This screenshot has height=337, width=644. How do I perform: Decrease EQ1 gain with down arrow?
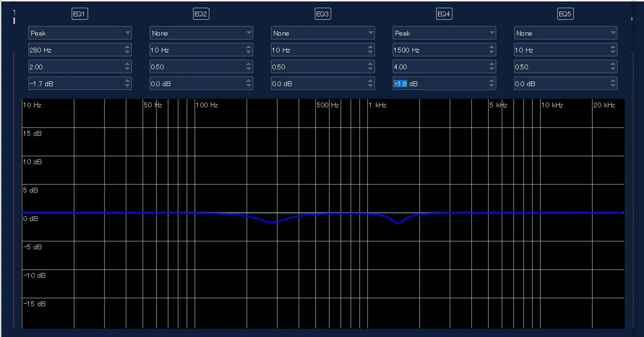[x=128, y=87]
